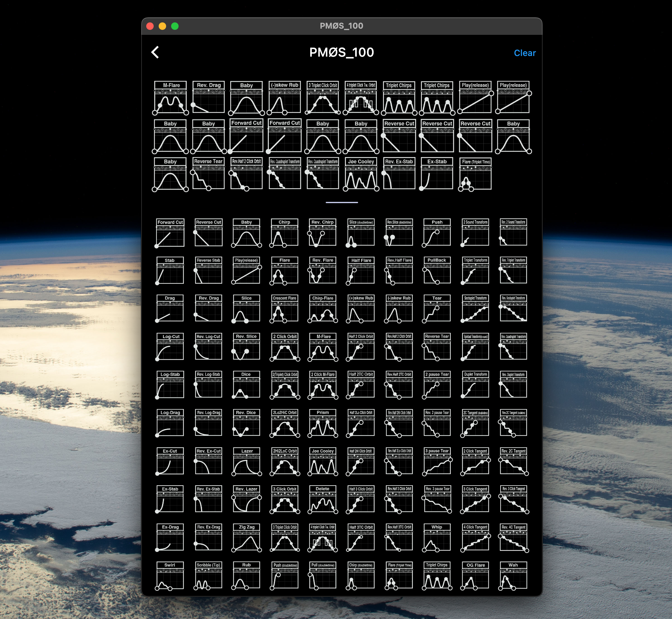Select the 2 Click M-Flare scratch icon
The height and width of the screenshot is (619, 672).
pos(322,385)
